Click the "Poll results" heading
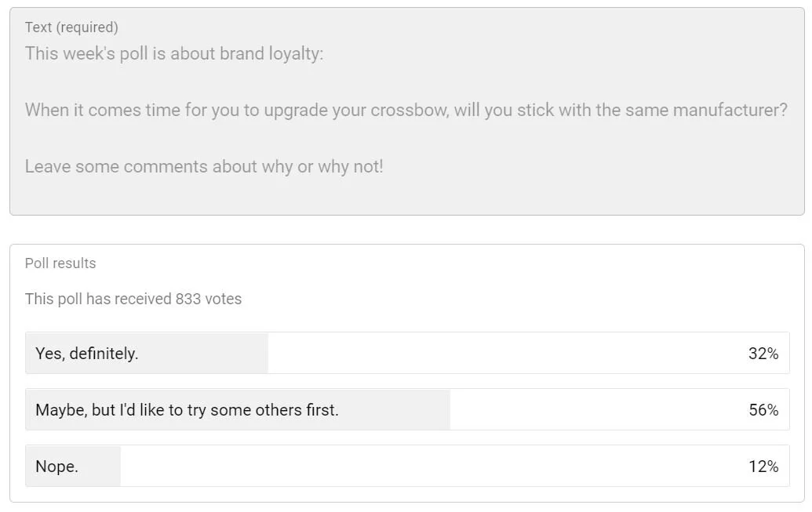 pos(60,263)
